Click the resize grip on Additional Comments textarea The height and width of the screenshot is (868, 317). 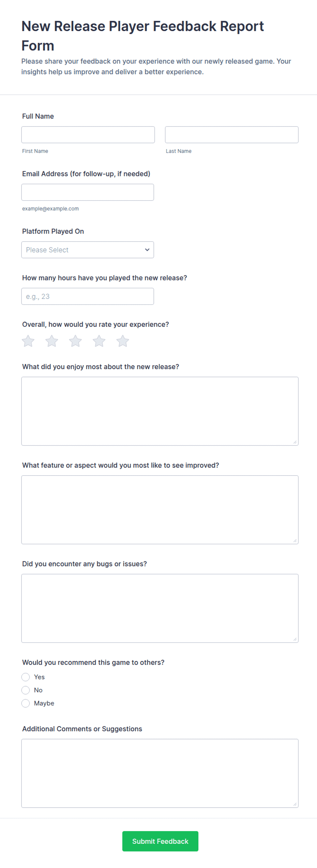[295, 804]
